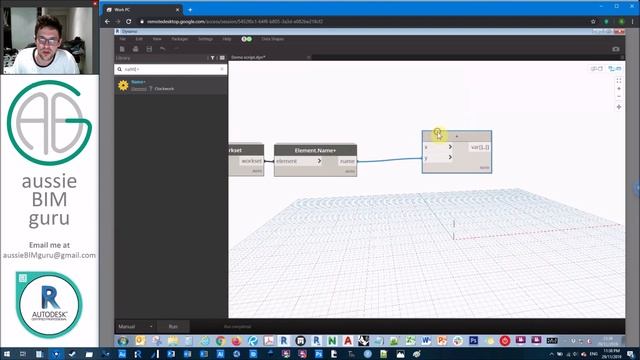Screen dimensions: 640x360
Task: Select the Name+ Clockwork search result
Action: pos(171,85)
